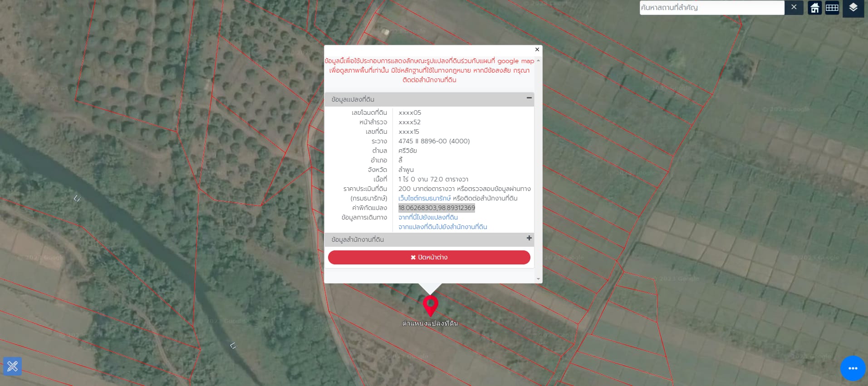Clear search with the X icon
Screen dimensions: 868x386
[x=794, y=7]
